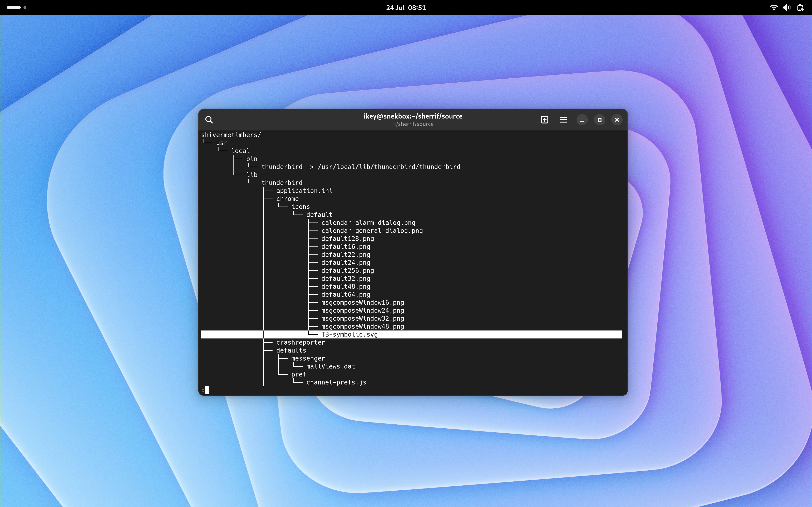This screenshot has height=507, width=812.
Task: Click the channel-prefs.js entry
Action: pos(336,382)
